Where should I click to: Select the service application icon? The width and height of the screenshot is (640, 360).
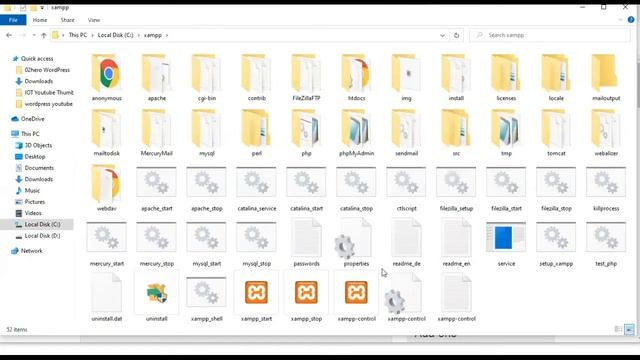pos(506,237)
